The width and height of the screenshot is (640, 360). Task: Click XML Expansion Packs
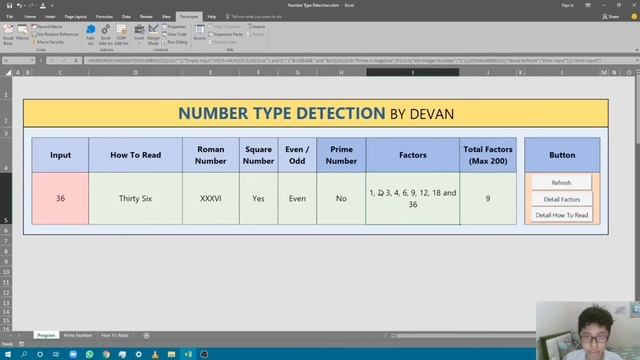(226, 34)
